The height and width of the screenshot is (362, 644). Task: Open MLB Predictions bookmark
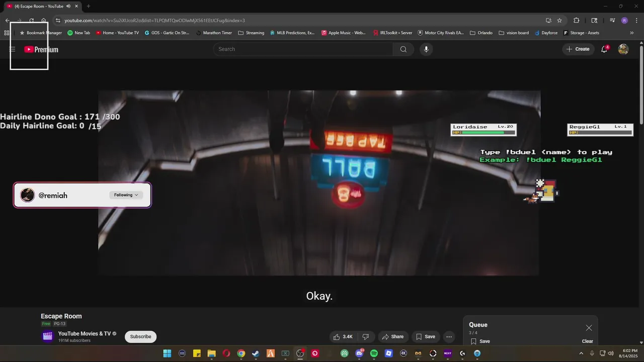coord(292,33)
